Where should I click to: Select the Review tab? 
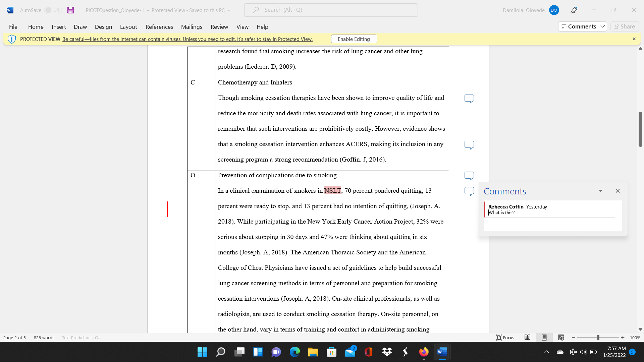[x=219, y=27]
